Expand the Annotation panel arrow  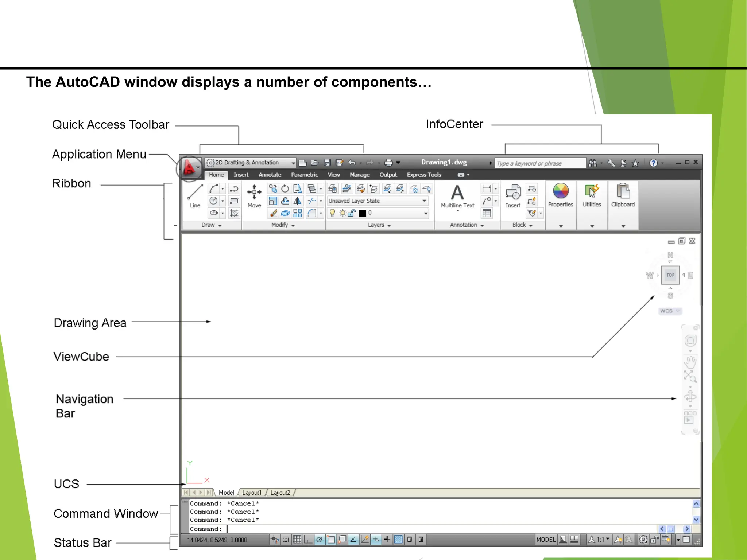[x=482, y=226]
